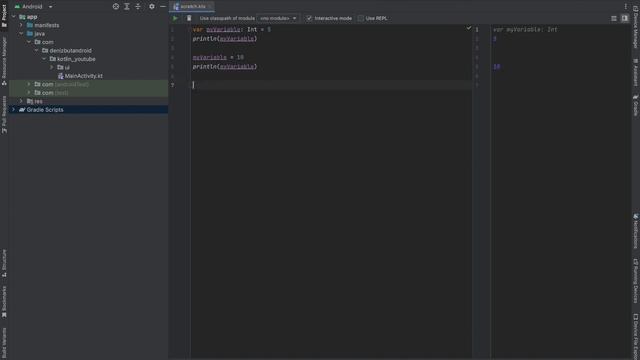
Task: Open the Bookmarks tool window
Action: tap(4, 302)
